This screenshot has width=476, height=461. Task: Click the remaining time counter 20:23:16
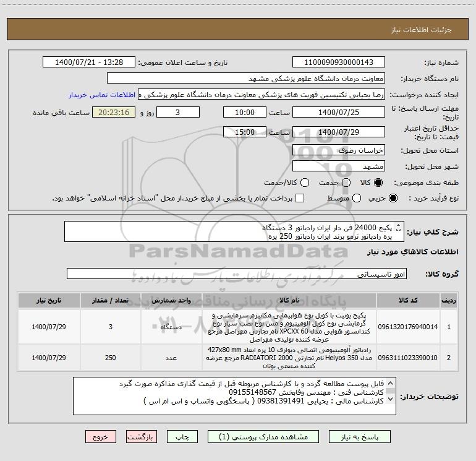[114, 112]
